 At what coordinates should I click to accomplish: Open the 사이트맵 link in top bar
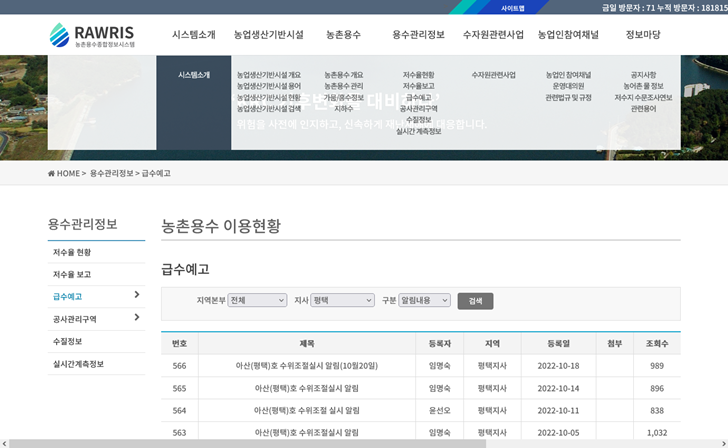click(513, 8)
